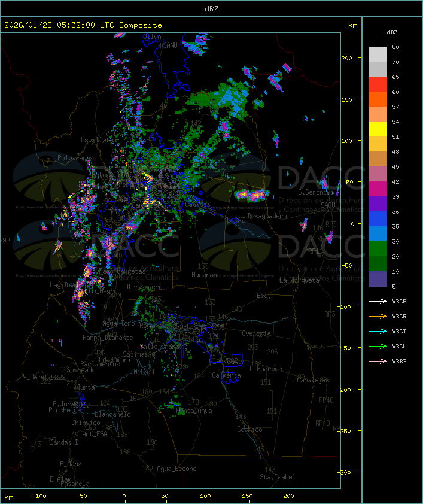Select the green VBCU arrow icon
This screenshot has width=423, height=504.
[x=378, y=346]
